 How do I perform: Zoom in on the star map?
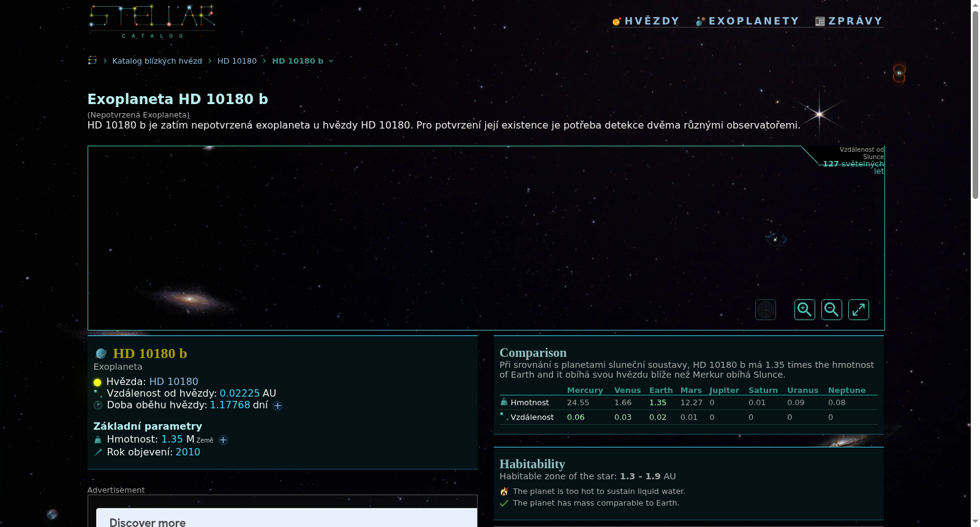click(x=805, y=310)
